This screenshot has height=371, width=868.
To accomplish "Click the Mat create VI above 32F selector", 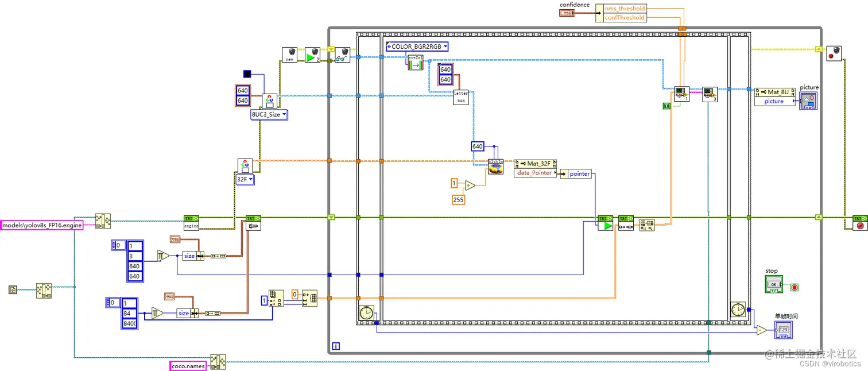I will point(245,166).
